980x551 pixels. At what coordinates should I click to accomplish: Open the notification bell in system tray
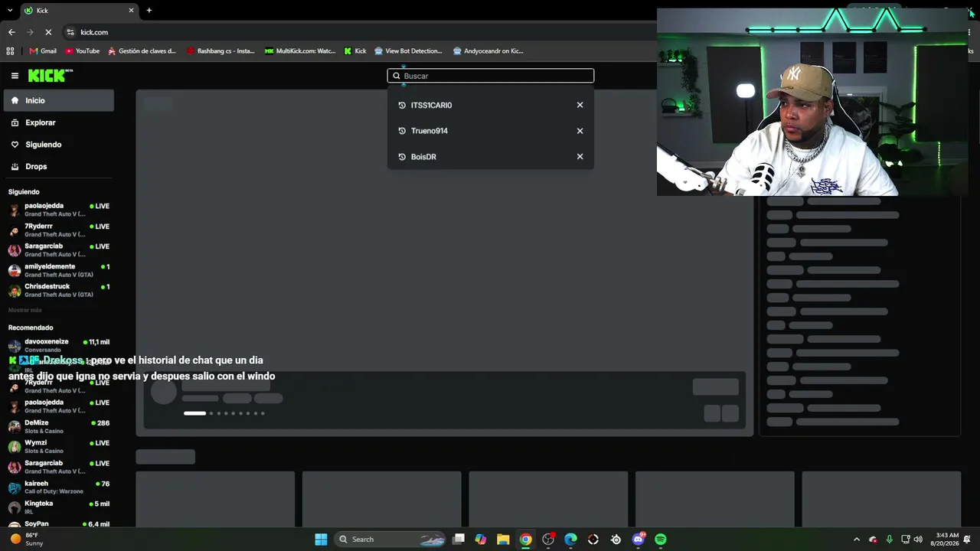[x=968, y=540]
